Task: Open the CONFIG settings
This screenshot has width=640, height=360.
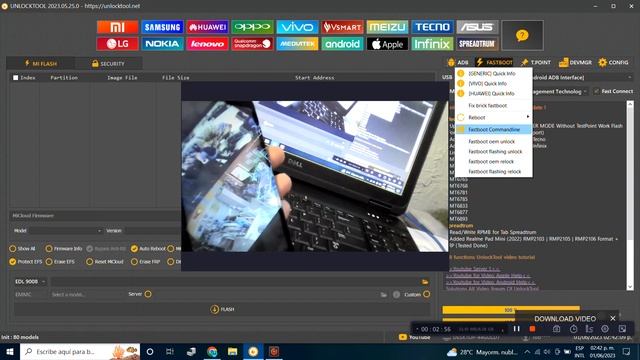Action: pyautogui.click(x=613, y=62)
